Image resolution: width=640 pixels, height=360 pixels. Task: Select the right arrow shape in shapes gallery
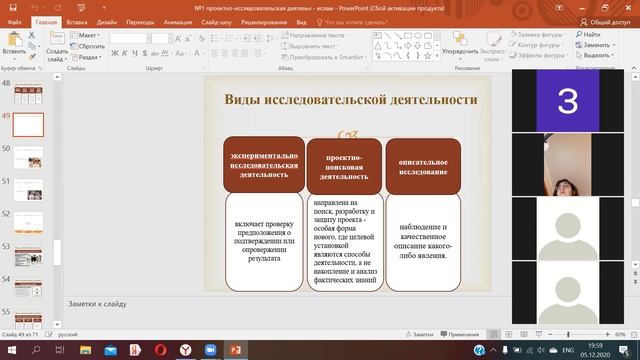click(x=408, y=46)
